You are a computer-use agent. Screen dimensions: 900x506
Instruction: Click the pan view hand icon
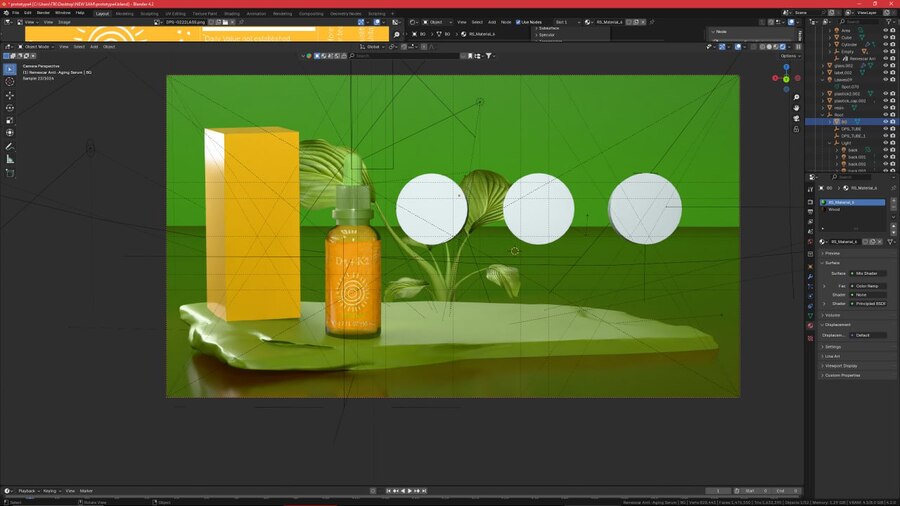(796, 108)
